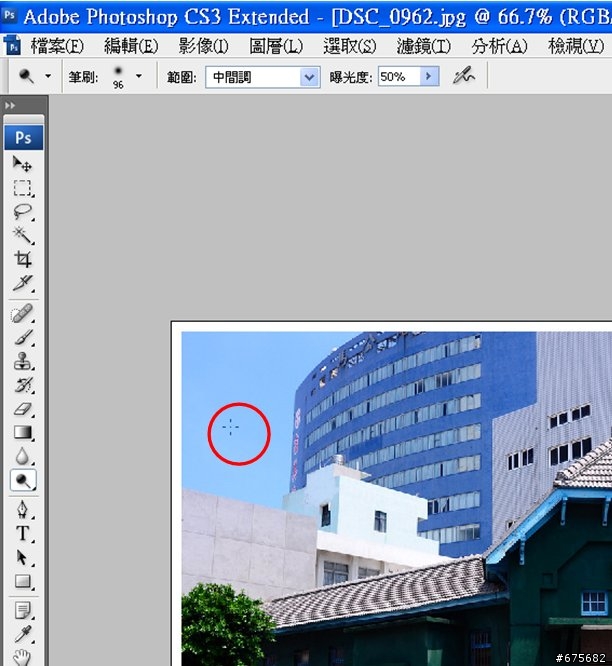Open the 濾鏡(T) menu
Viewport: 612px width, 666px height.
tap(424, 46)
